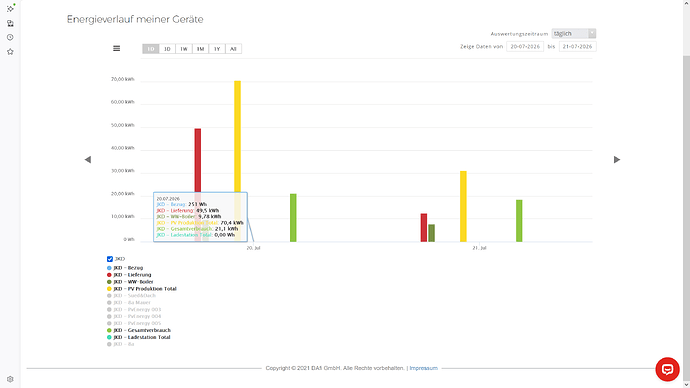Click the 'Energieverlauf meiner Geräte' heading

point(135,19)
